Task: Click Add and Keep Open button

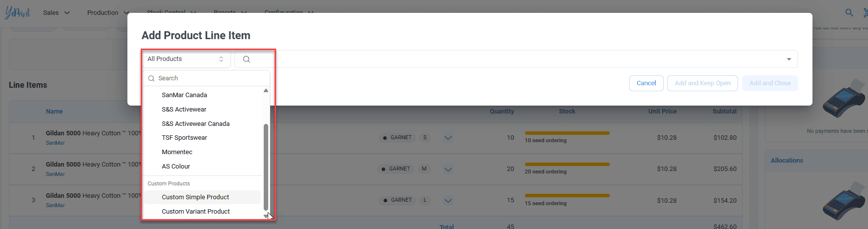Action: 702,83
